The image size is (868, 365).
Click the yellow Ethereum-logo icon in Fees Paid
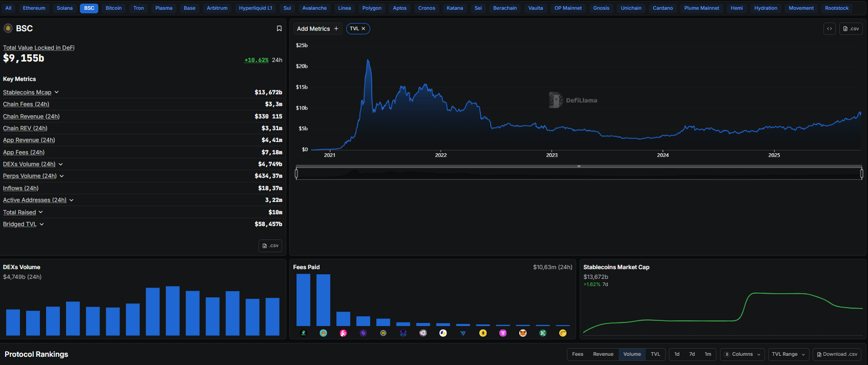coord(483,333)
